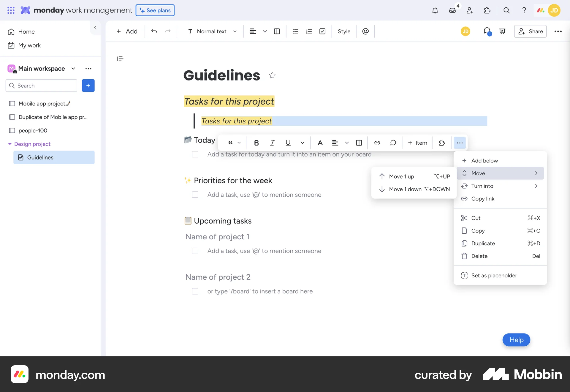Check the Today task checkbox

195,154
